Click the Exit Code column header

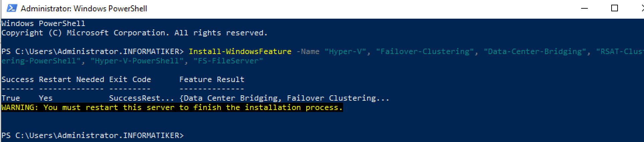(x=130, y=79)
